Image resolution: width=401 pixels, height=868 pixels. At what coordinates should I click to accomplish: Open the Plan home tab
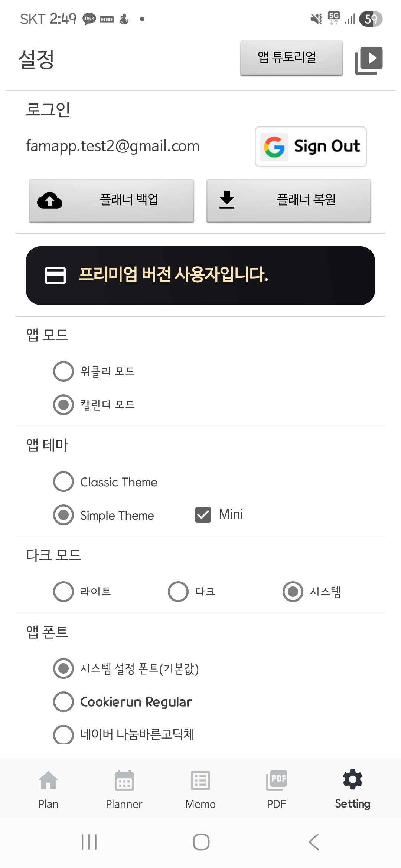point(48,789)
